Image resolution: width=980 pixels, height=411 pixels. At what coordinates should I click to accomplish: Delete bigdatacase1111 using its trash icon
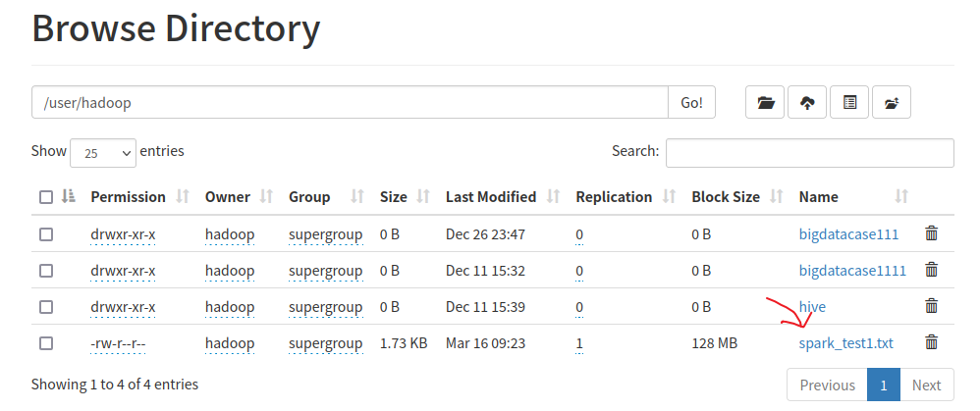click(x=932, y=270)
